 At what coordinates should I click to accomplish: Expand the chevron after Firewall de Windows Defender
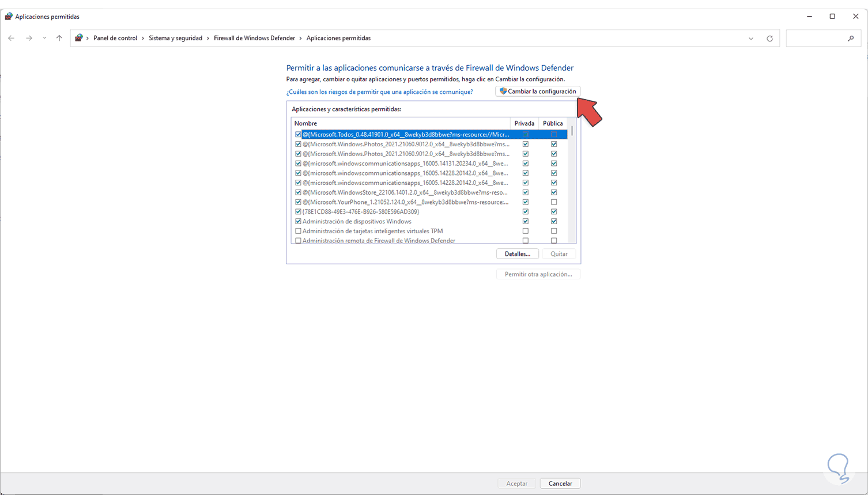click(301, 38)
